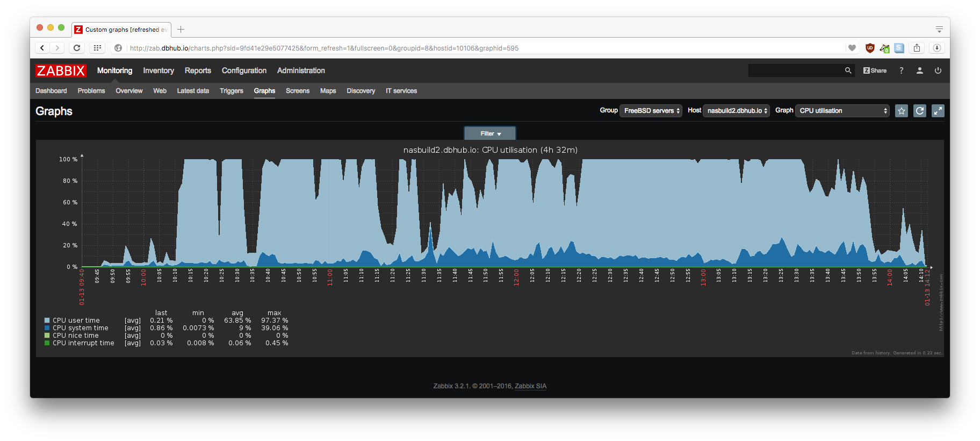Switch to the Latest data tab
The height and width of the screenshot is (441, 980).
[193, 91]
